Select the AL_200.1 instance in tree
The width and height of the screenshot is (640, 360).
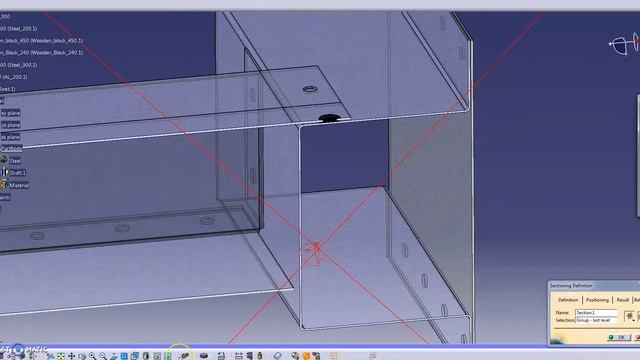[x=14, y=77]
